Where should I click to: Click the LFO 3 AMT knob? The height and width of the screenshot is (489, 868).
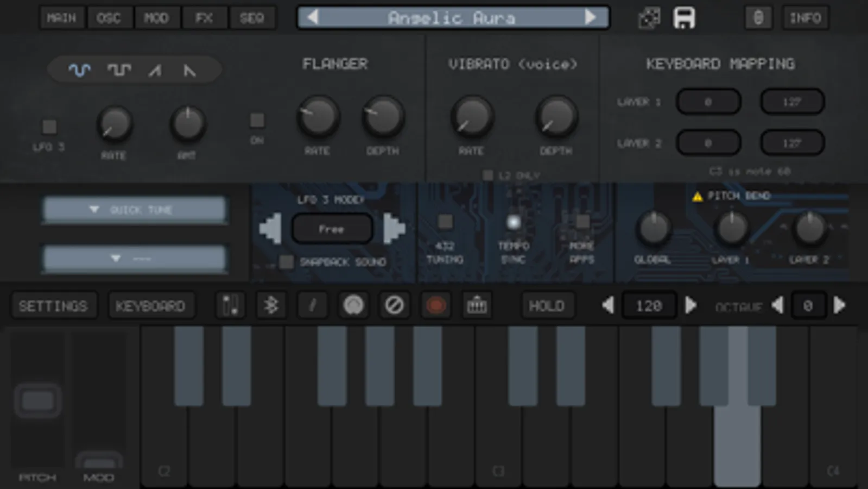187,123
